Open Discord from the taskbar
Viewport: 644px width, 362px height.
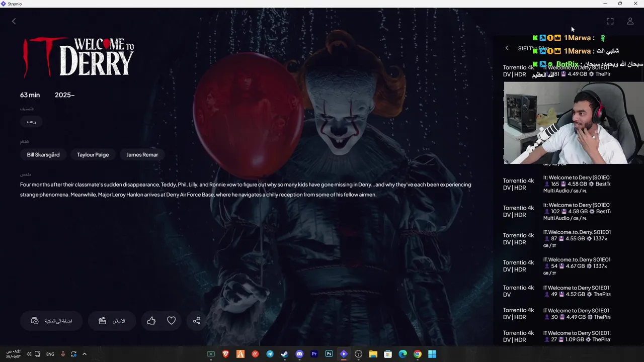click(299, 354)
